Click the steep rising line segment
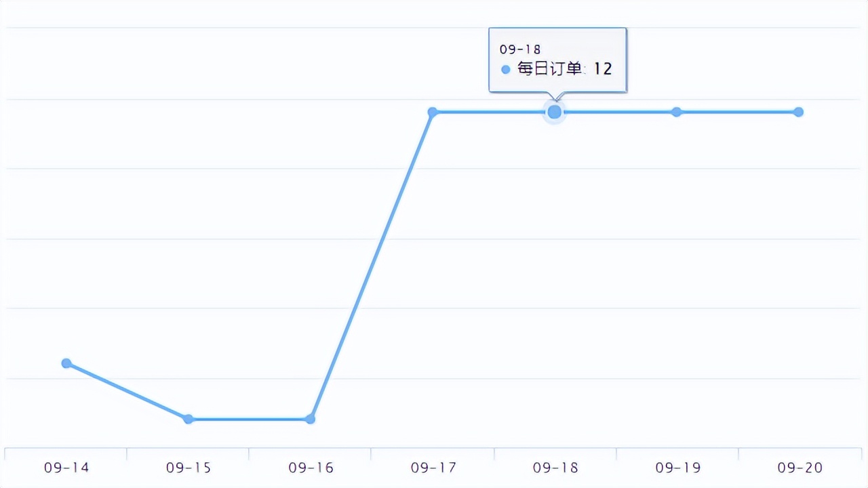Image resolution: width=868 pixels, height=488 pixels. click(x=372, y=266)
